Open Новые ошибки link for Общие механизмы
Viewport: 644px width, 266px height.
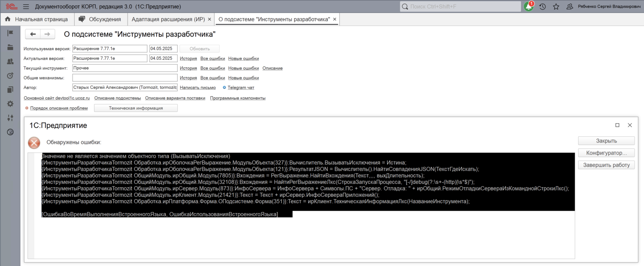(243, 78)
